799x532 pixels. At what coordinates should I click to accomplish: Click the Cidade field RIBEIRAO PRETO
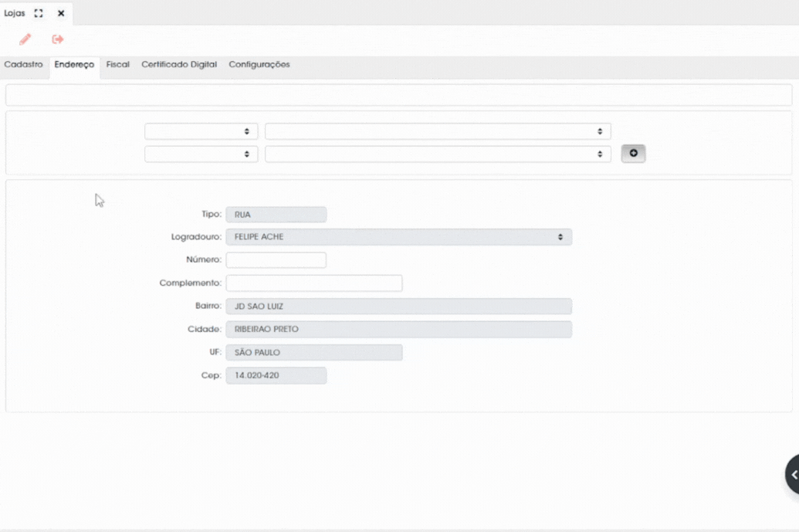(x=399, y=329)
